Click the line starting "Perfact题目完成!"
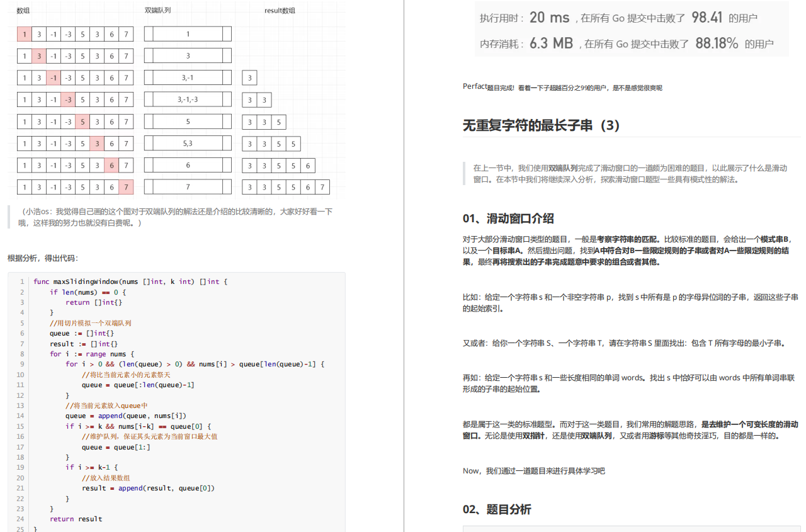Screen dimensions: 806x532 (x=562, y=88)
